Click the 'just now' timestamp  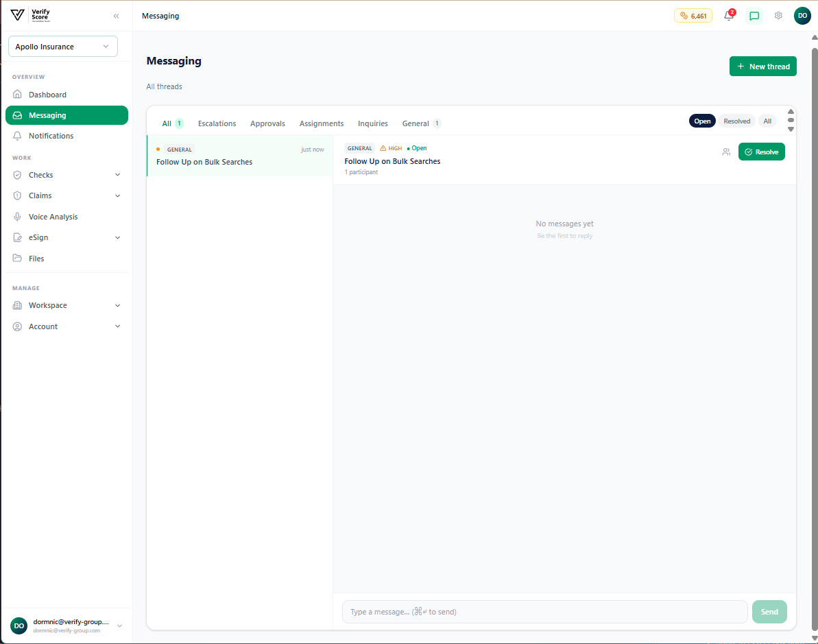pyautogui.click(x=313, y=150)
